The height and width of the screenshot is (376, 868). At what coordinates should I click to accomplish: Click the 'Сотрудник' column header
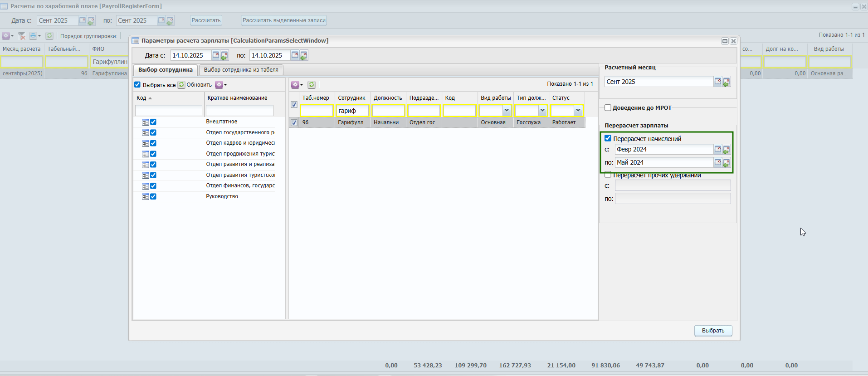(x=352, y=98)
